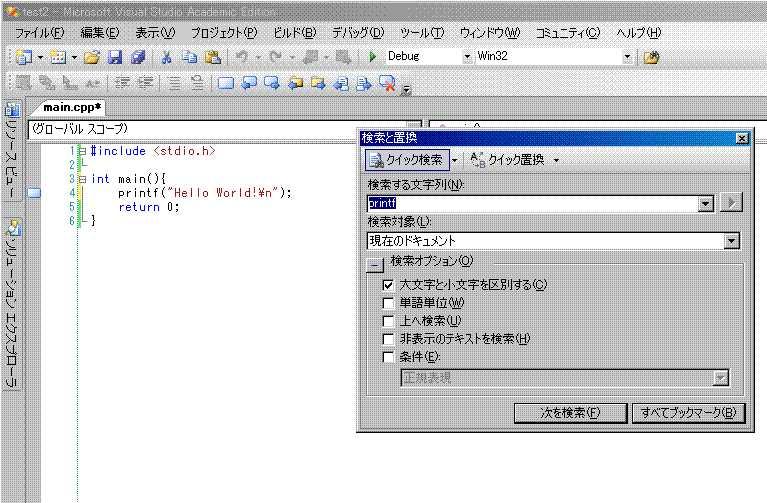Click the Find in Files toolbar icon
Image resolution: width=767 pixels, height=503 pixels.
click(651, 57)
